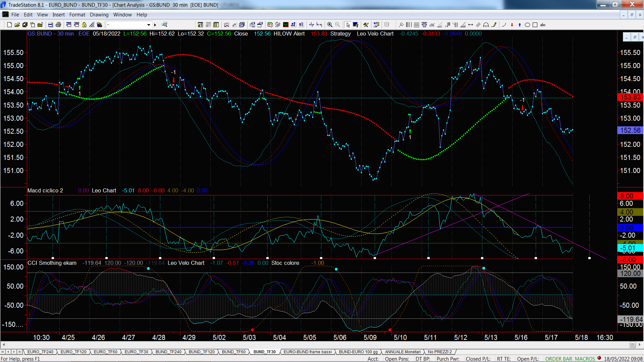
Task: Click the MACROS status indicator
Action: point(585,359)
